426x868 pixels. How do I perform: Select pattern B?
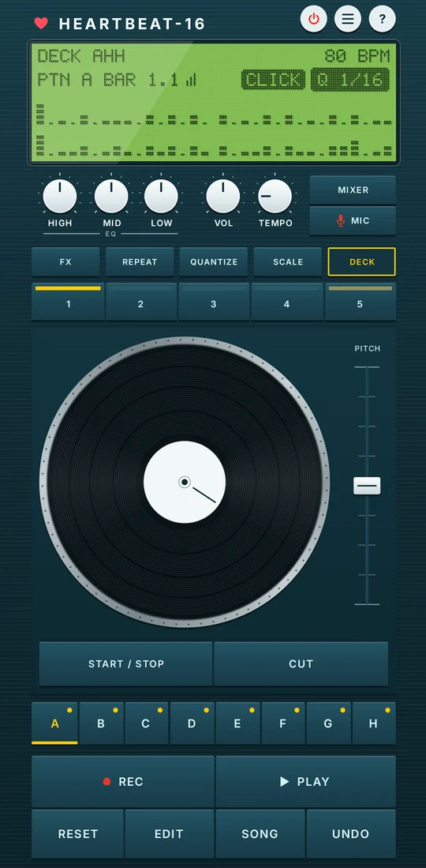[x=101, y=723]
